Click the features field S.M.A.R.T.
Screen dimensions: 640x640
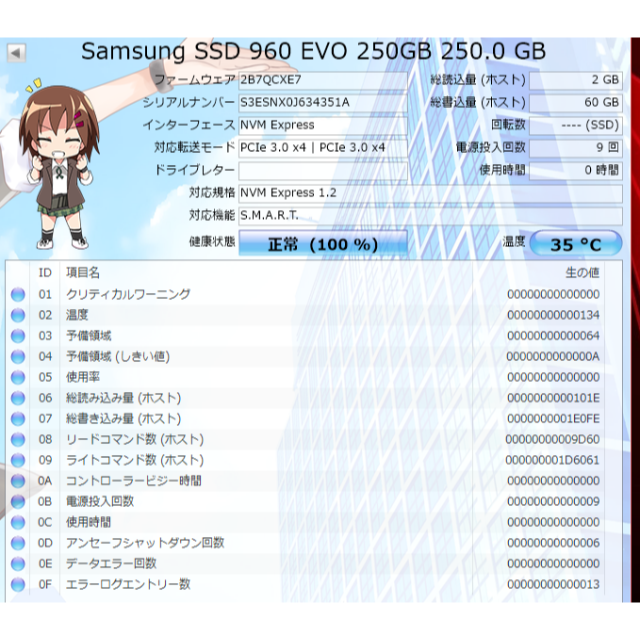point(431,216)
